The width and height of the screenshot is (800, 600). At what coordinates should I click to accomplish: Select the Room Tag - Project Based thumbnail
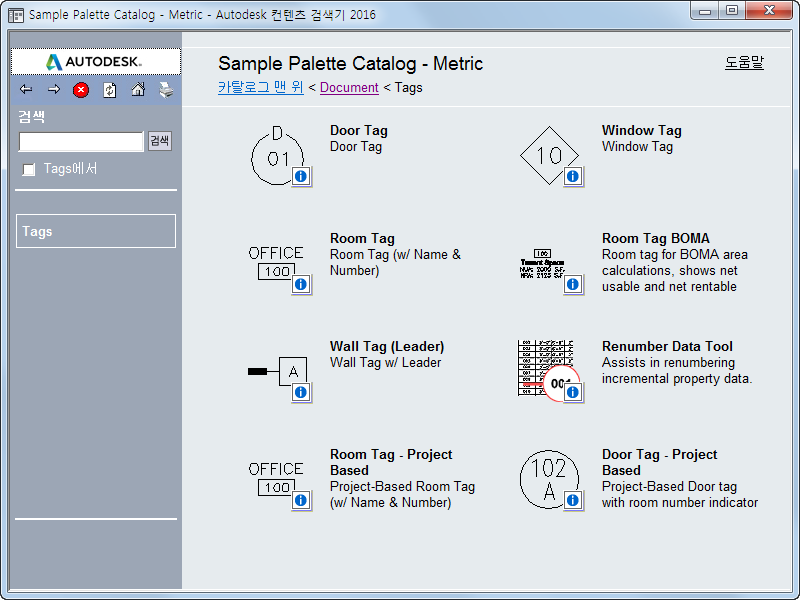[276, 479]
